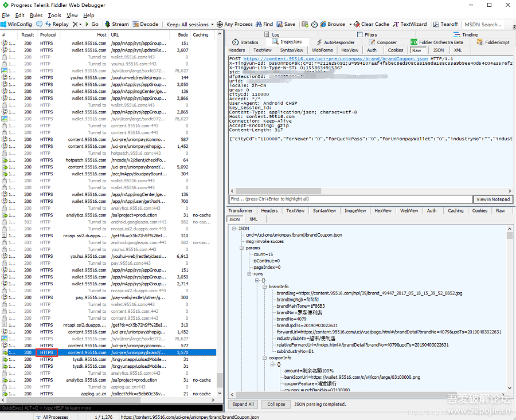Select the response ImageView tab
Image resolution: width=516 pixels, height=420 pixels.
coord(355,211)
